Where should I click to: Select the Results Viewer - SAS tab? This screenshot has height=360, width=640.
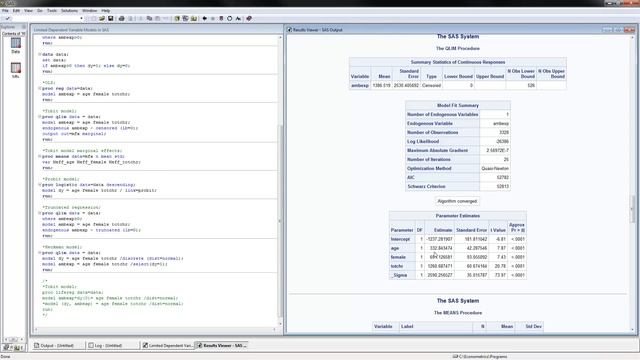[222, 346]
